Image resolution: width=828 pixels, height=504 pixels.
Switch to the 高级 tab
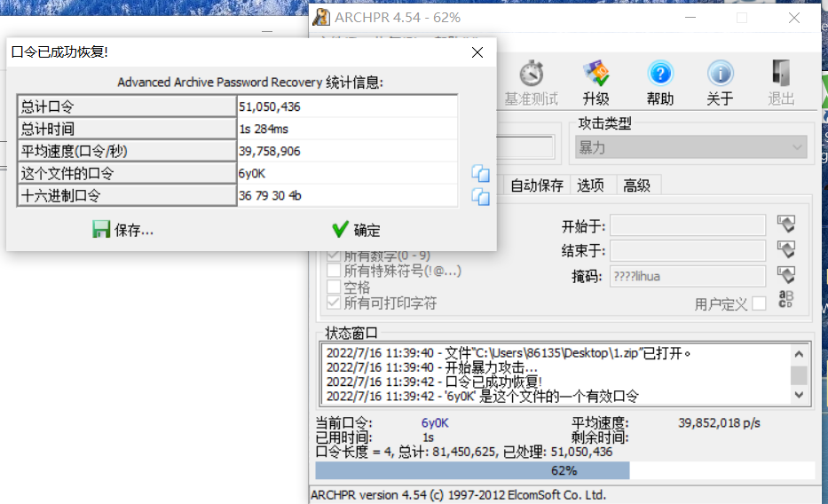(x=637, y=185)
